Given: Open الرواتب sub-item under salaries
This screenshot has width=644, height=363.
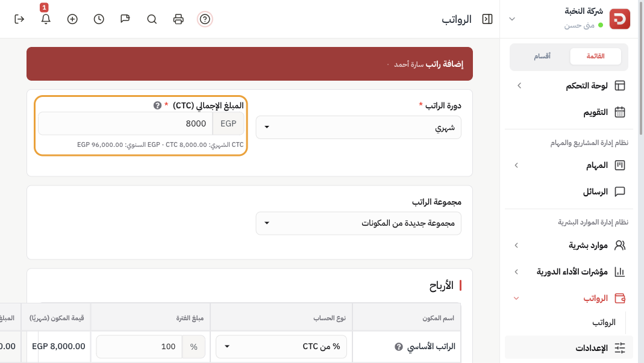Looking at the screenshot, I should 604,323.
